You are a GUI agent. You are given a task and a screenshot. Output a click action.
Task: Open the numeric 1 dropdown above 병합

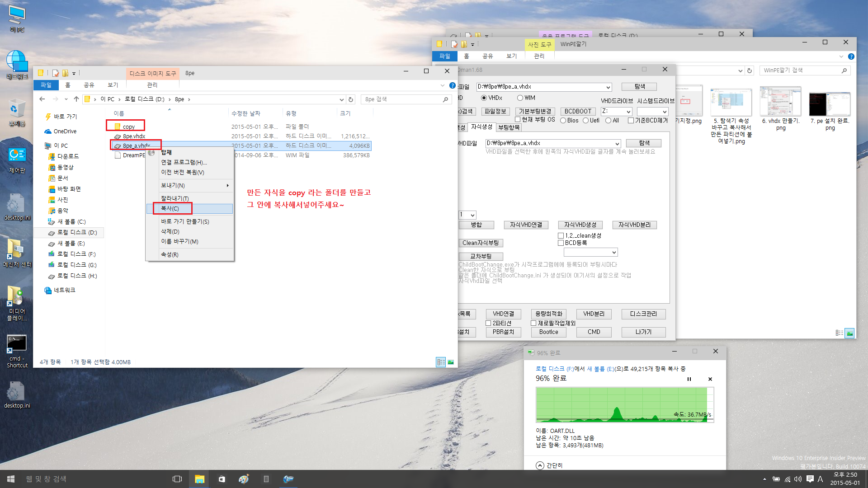[x=472, y=215]
